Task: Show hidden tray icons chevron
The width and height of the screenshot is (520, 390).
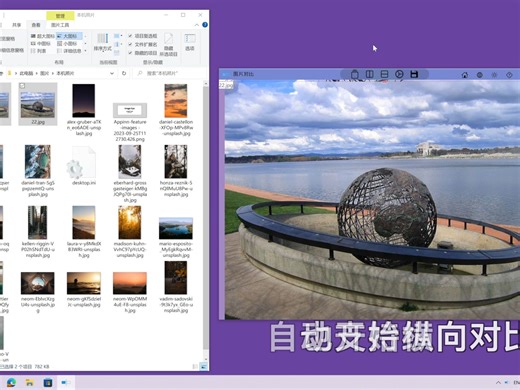Action: [498, 382]
